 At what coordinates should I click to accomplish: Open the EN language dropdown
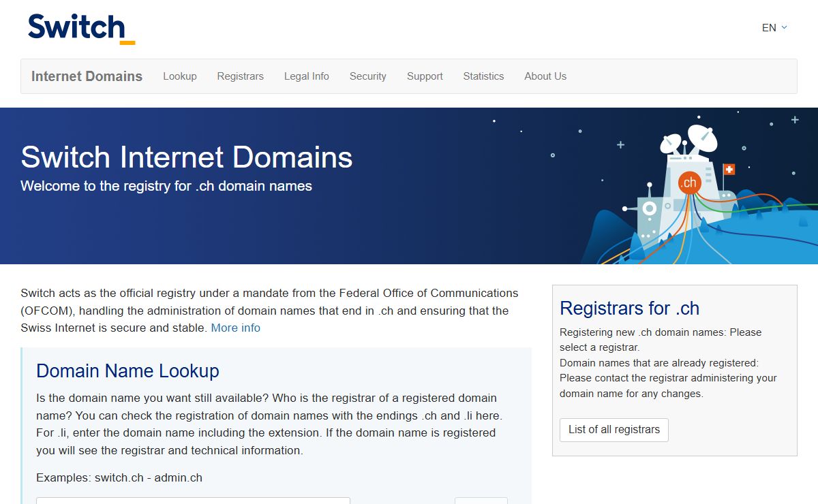[774, 28]
